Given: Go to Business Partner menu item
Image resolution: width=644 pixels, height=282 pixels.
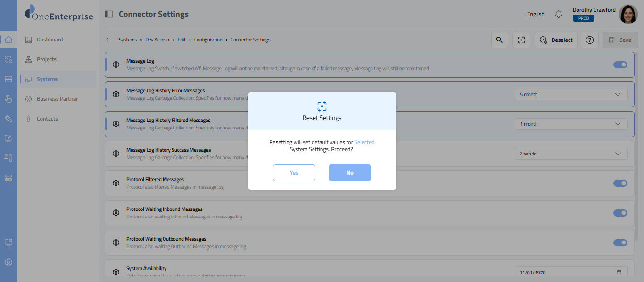Looking at the screenshot, I should [57, 99].
